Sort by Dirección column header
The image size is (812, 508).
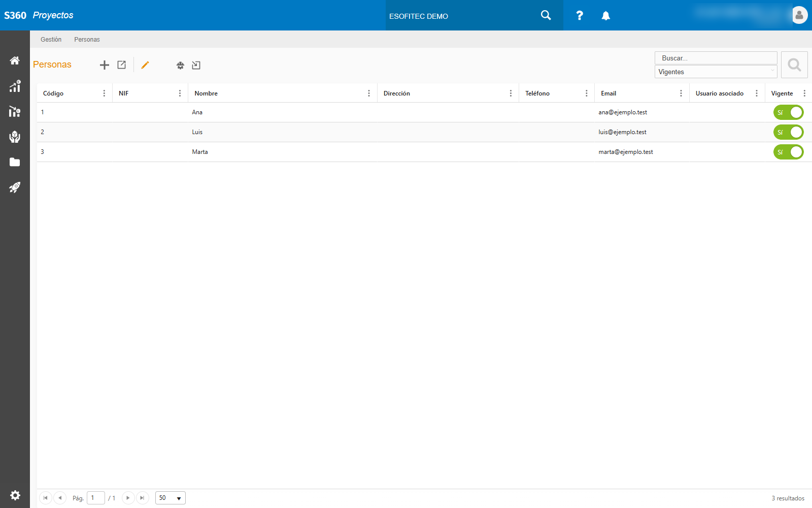[x=397, y=93]
